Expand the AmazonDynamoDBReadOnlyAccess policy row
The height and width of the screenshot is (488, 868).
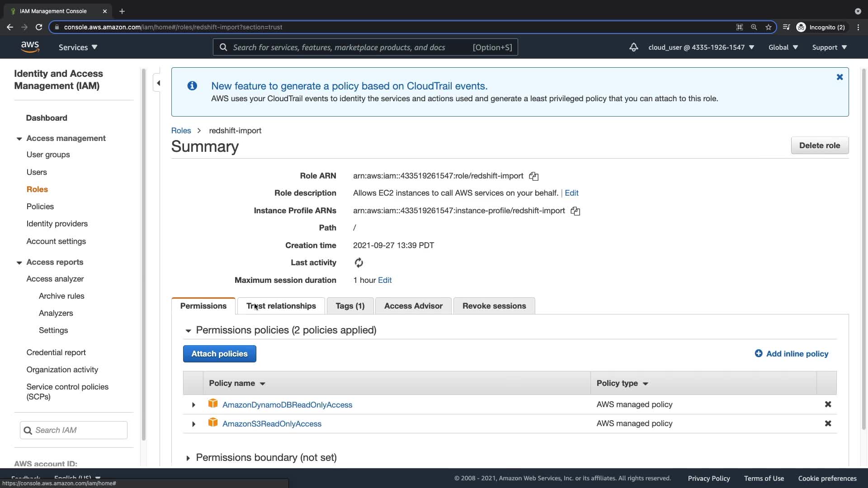(x=193, y=405)
